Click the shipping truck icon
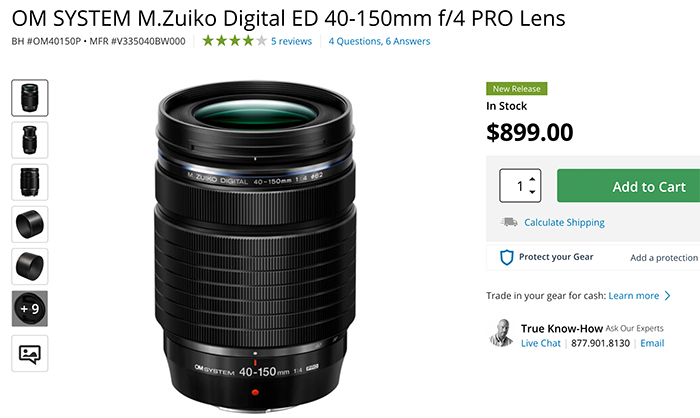This screenshot has height=418, width=700. (x=508, y=222)
